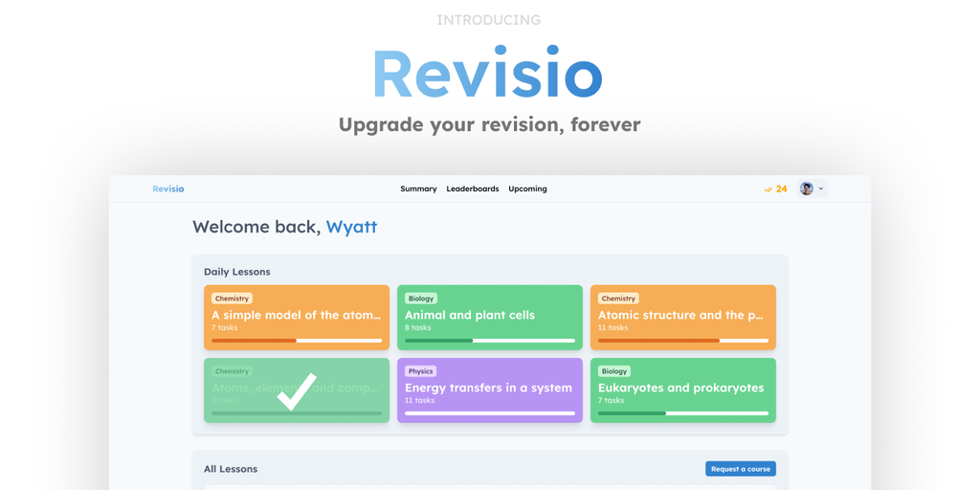Screen dimensions: 980x490
Task: Click the streak icon beside 24
Action: click(768, 189)
